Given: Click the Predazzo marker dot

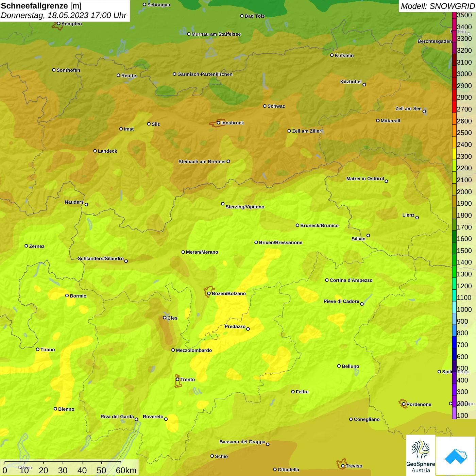Looking at the screenshot, I should pos(248,329).
